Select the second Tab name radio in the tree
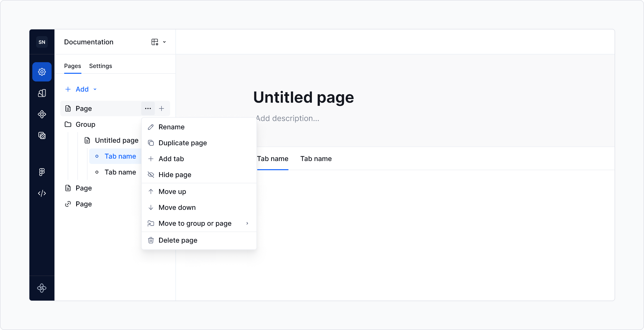Viewport: 644px width, 330px height. 97,172
